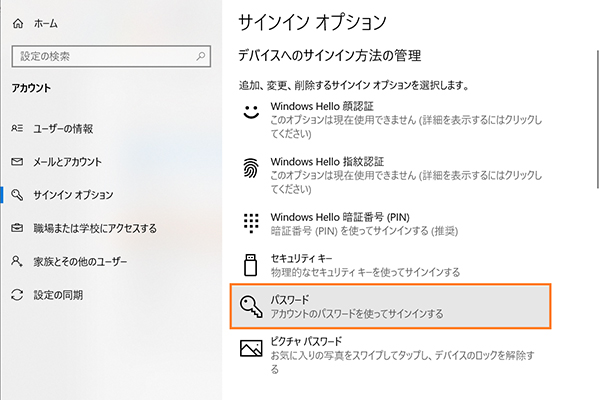Expand セキュリティ キー option

(390, 265)
